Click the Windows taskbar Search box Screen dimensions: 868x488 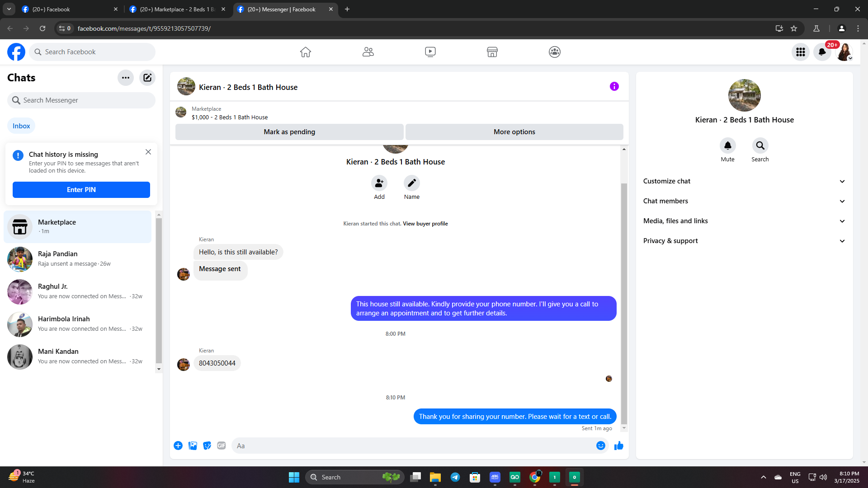tap(355, 477)
